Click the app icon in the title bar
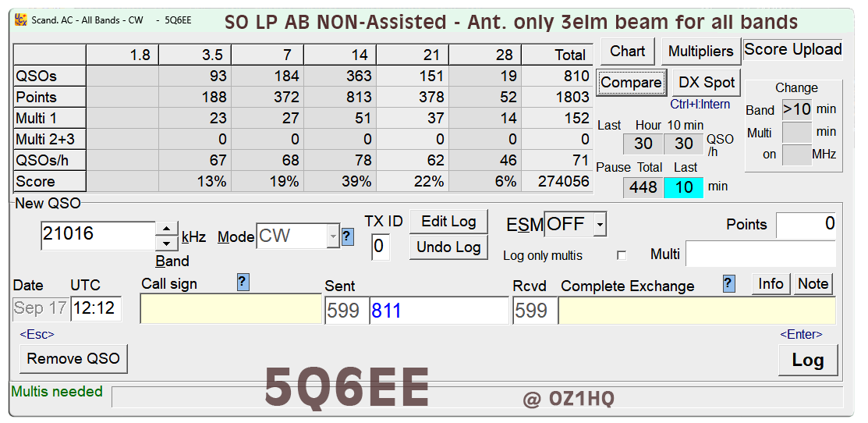The image size is (868, 423). [x=20, y=21]
